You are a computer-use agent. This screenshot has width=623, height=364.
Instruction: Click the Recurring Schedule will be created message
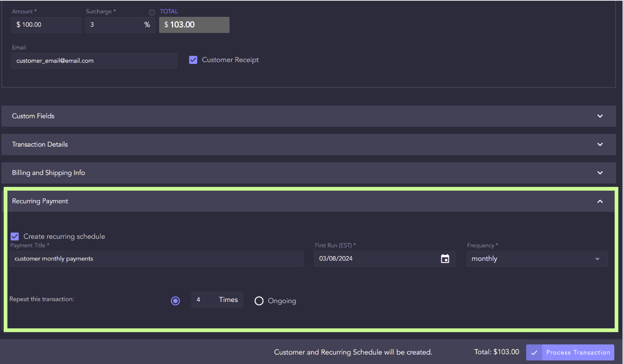point(353,352)
